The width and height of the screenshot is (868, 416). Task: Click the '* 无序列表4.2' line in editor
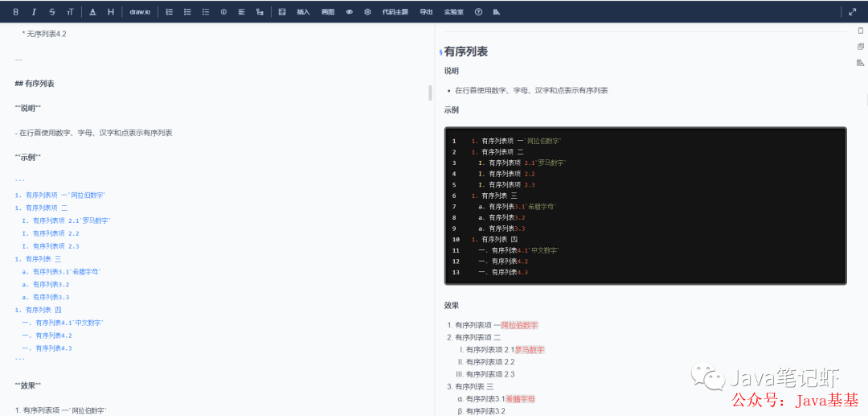click(x=44, y=34)
